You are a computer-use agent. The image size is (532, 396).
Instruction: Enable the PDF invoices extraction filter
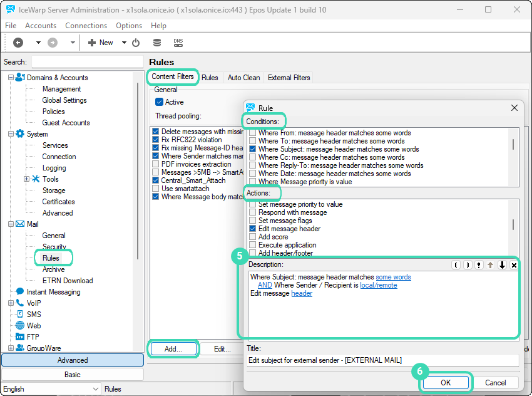coord(155,164)
